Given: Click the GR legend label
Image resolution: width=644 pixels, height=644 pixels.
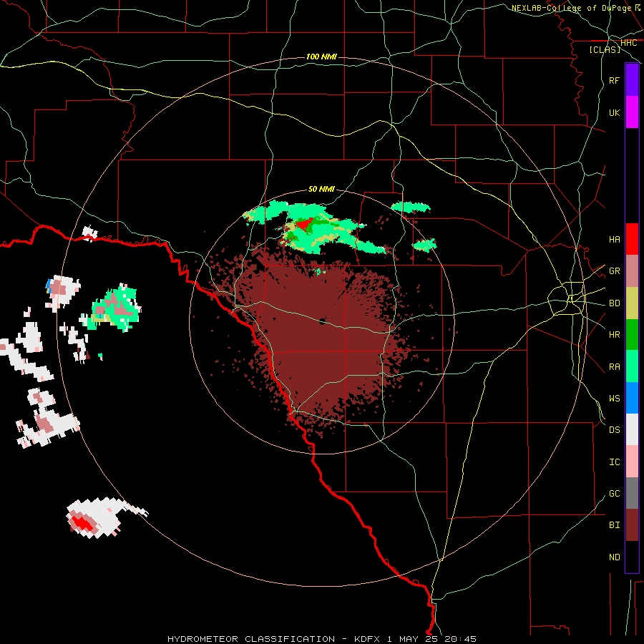Looking at the screenshot, I should point(614,271).
